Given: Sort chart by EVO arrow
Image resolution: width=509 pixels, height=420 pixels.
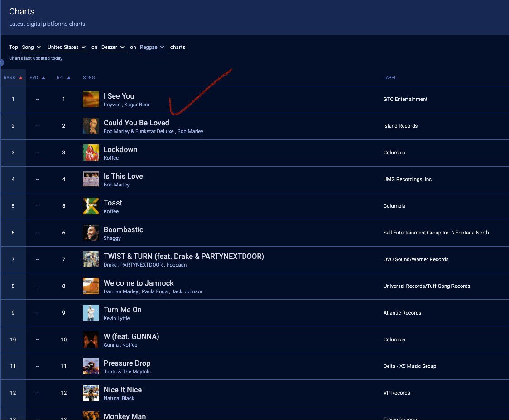Looking at the screenshot, I should click(43, 78).
